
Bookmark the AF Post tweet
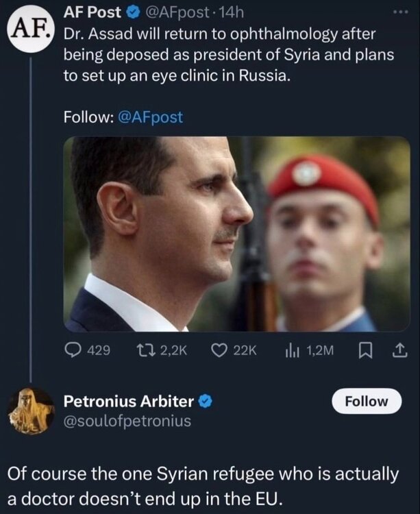pyautogui.click(x=365, y=350)
